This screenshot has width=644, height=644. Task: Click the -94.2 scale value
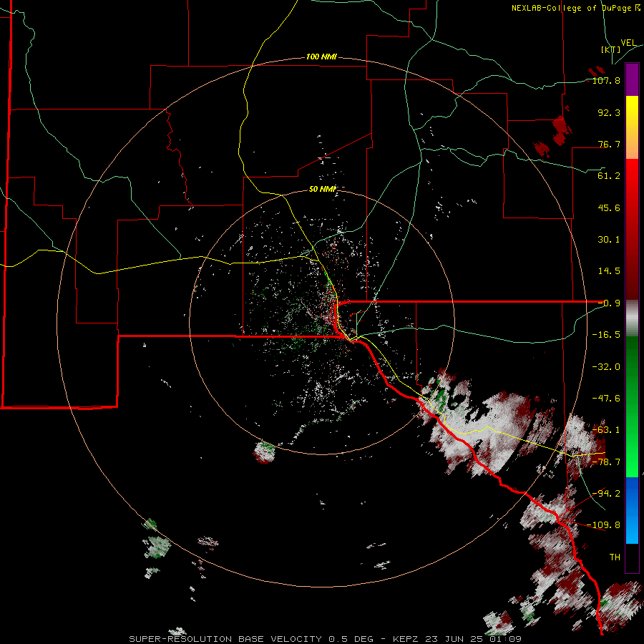(x=606, y=494)
